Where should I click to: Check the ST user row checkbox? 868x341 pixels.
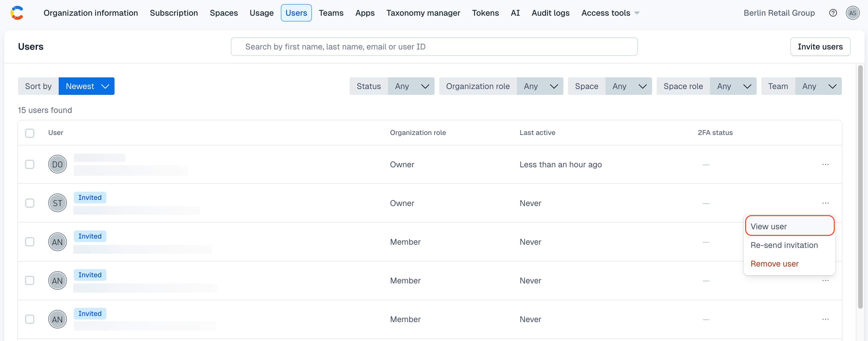click(30, 203)
